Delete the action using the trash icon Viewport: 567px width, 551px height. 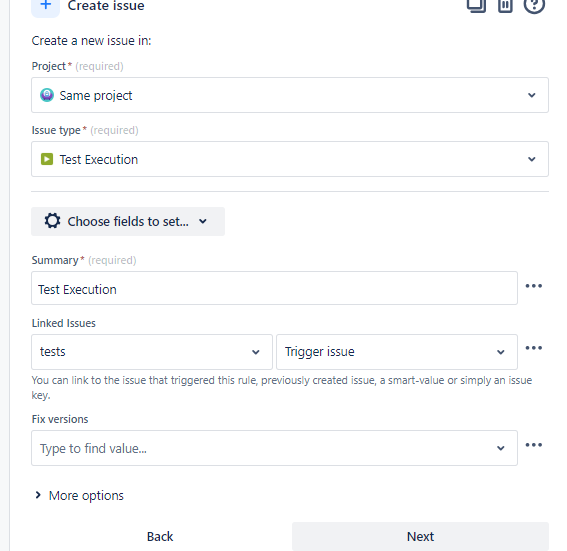505,5
